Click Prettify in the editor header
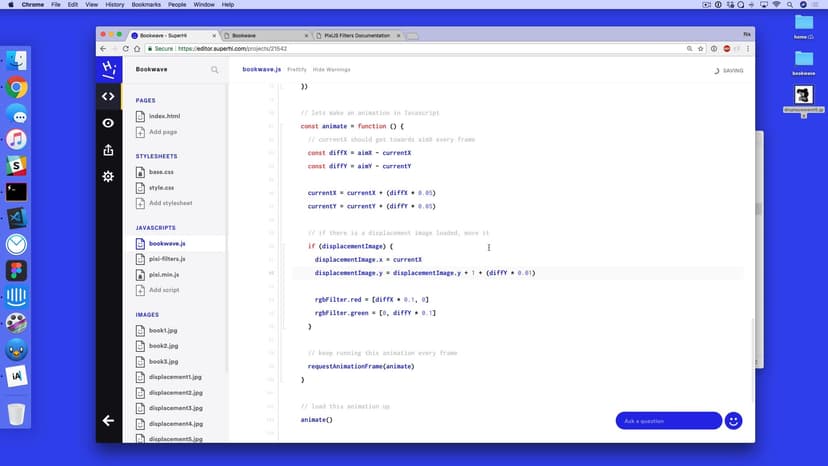 point(297,70)
